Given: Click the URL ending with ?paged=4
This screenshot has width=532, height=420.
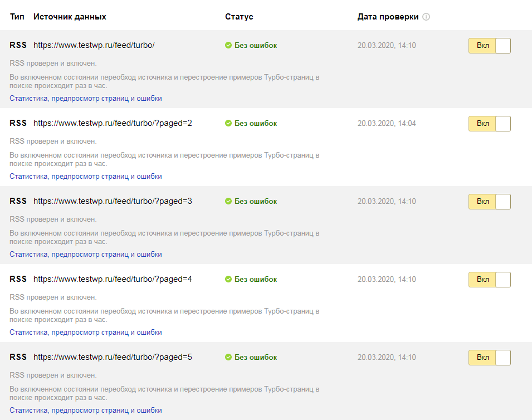Looking at the screenshot, I should [x=113, y=279].
